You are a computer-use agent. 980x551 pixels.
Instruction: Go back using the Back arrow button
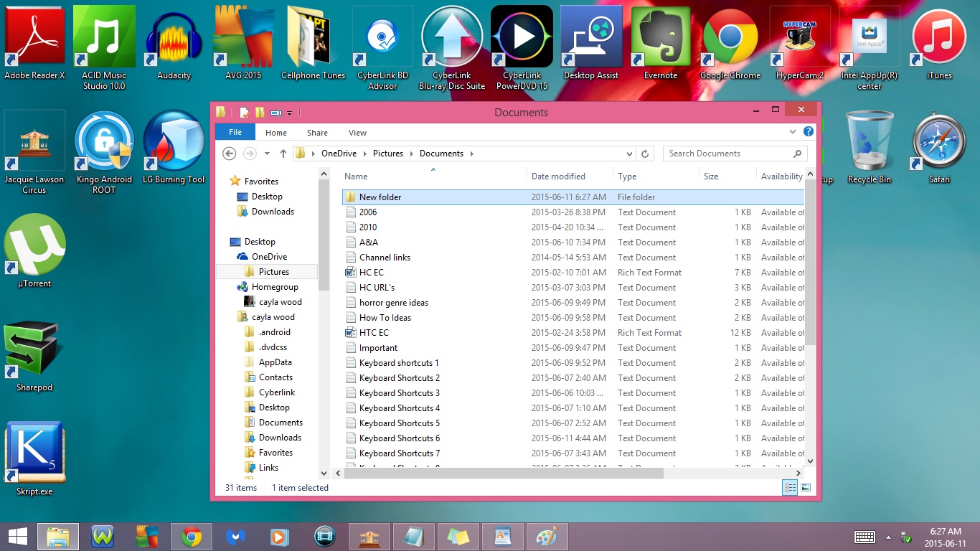[x=230, y=153]
